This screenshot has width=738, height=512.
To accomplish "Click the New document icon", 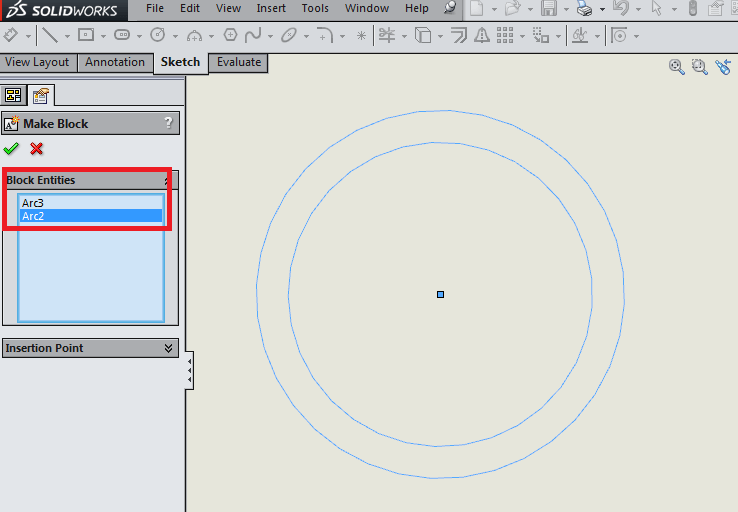I will pyautogui.click(x=477, y=8).
